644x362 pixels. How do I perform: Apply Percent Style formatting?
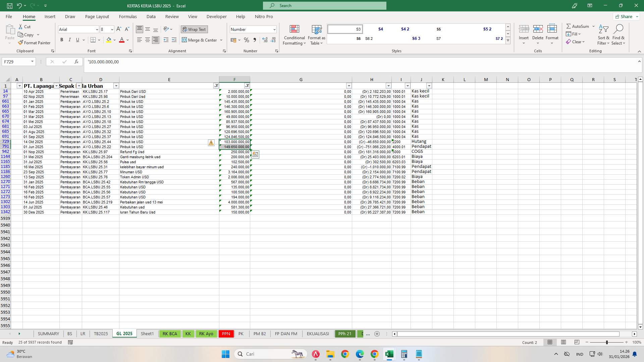pyautogui.click(x=247, y=40)
